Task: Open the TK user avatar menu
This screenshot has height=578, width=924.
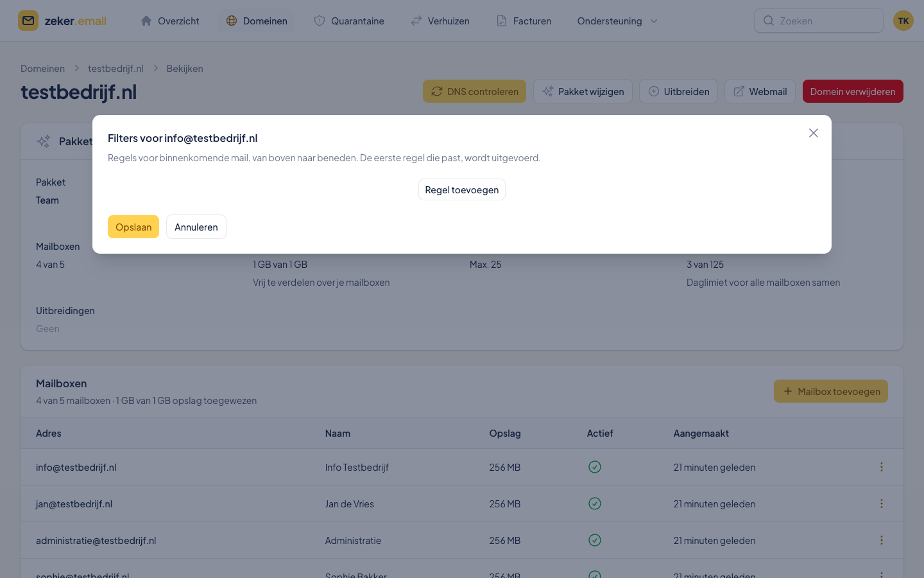Action: point(903,21)
